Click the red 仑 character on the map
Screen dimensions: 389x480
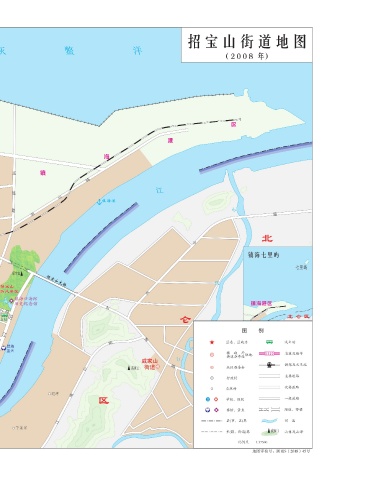(x=186, y=320)
